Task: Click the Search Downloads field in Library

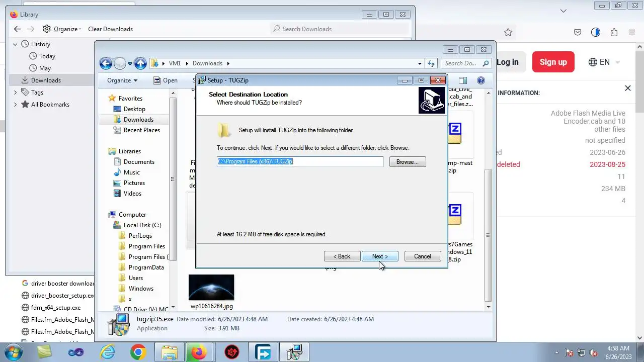Action: tap(340, 29)
